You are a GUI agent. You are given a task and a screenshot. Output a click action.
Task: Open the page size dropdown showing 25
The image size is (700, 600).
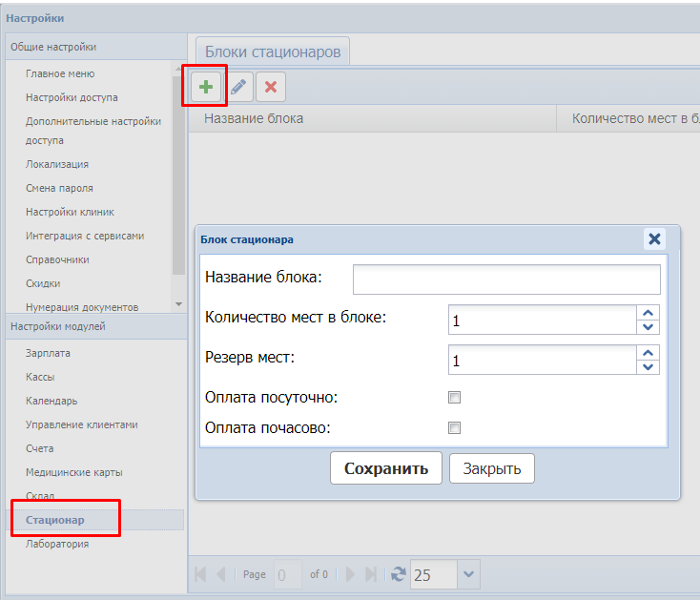click(467, 574)
